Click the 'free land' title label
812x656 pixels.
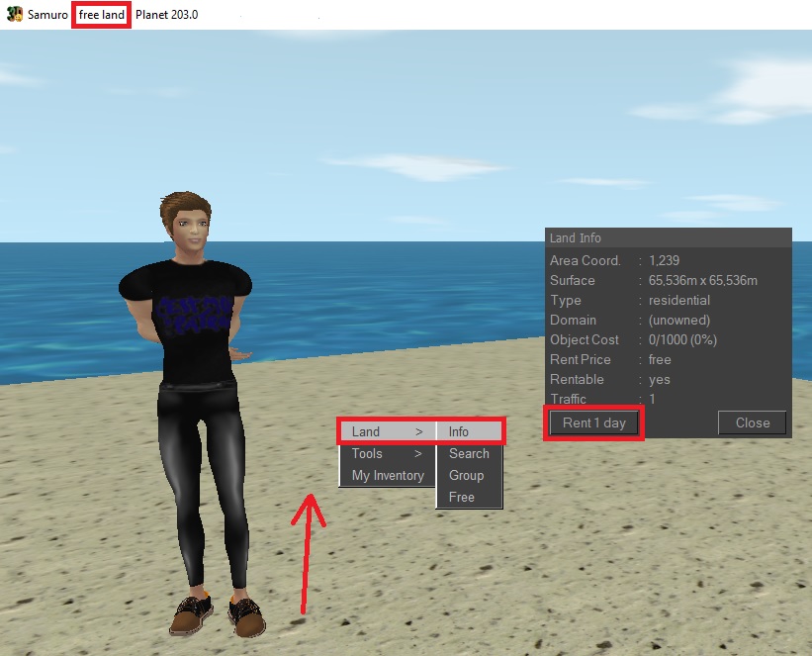point(102,16)
